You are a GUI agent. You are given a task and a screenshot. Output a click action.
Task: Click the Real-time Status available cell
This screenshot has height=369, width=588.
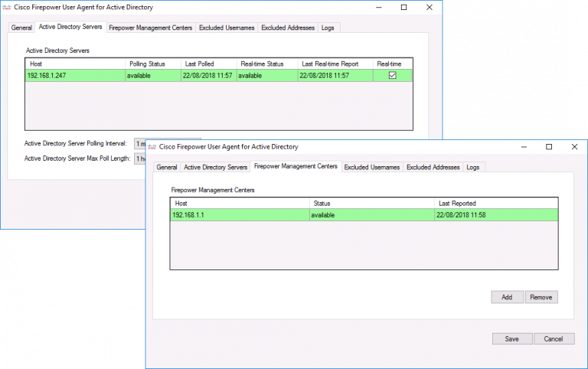click(x=267, y=75)
